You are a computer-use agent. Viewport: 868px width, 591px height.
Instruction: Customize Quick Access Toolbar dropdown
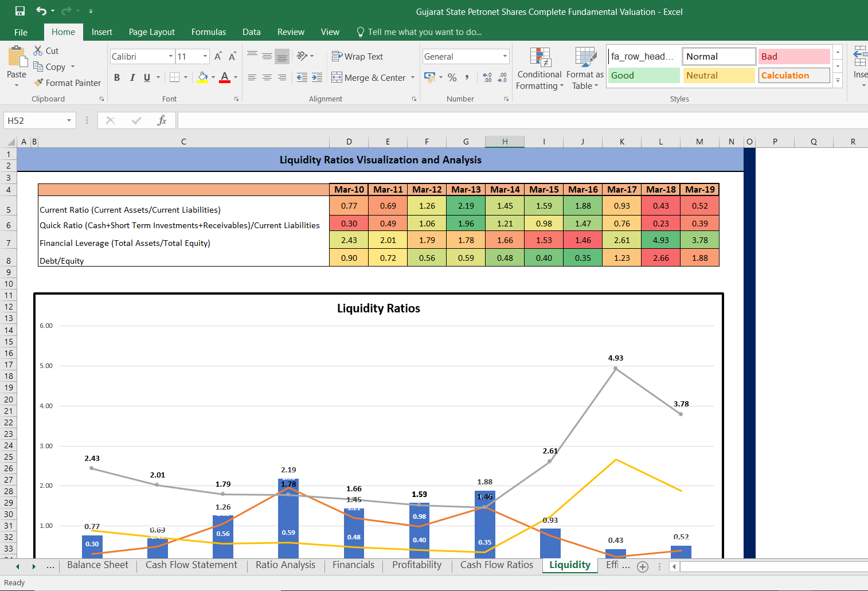pyautogui.click(x=91, y=11)
